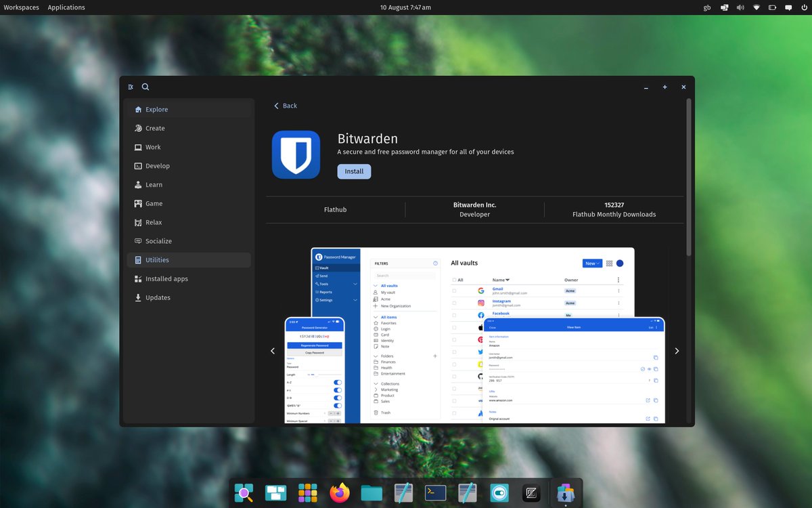
Task: Install the Bitwarden application
Action: (354, 171)
